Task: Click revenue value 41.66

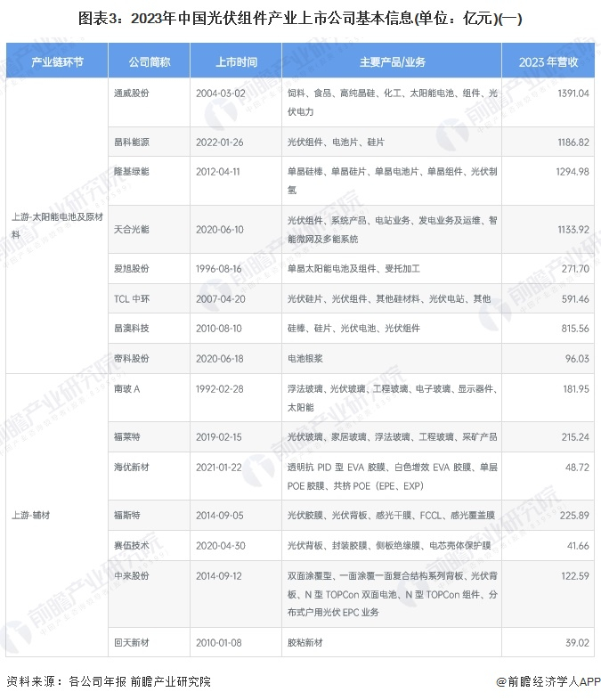Action: click(578, 546)
